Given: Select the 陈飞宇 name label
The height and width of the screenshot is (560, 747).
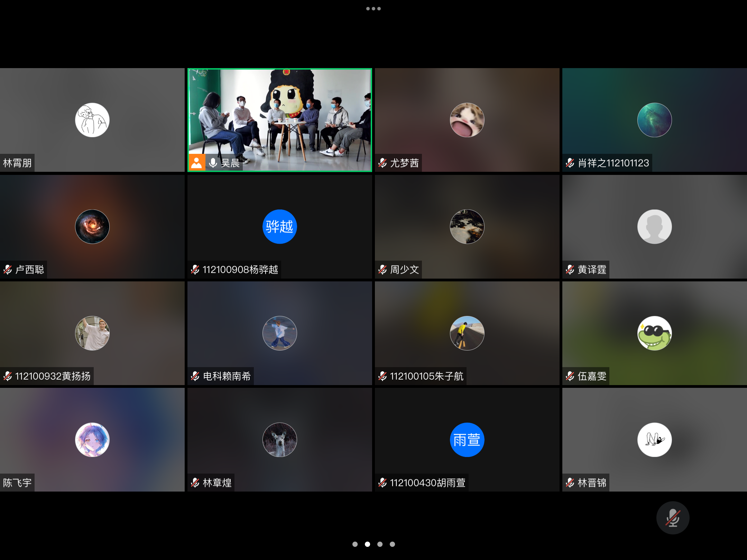Looking at the screenshot, I should coord(17,483).
